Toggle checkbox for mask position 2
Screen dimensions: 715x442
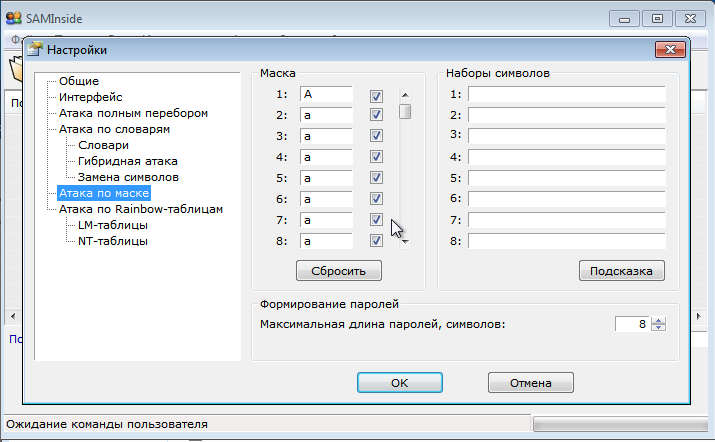[x=376, y=114]
